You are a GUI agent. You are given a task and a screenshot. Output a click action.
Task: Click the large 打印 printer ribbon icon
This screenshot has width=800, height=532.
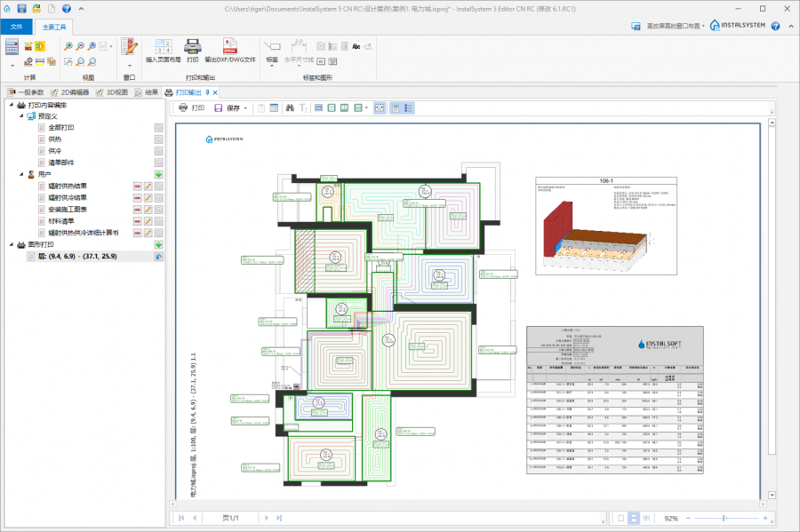pyautogui.click(x=192, y=45)
